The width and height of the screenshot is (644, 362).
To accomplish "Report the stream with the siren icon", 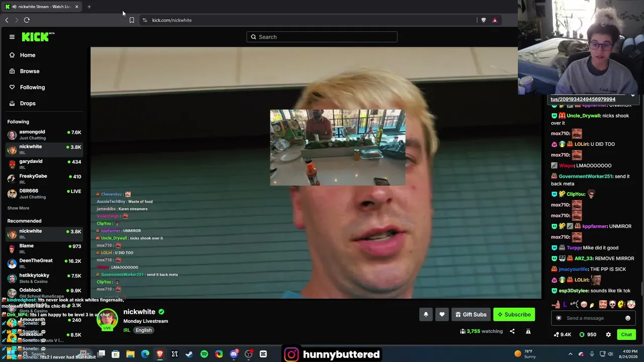I will pos(528,331).
